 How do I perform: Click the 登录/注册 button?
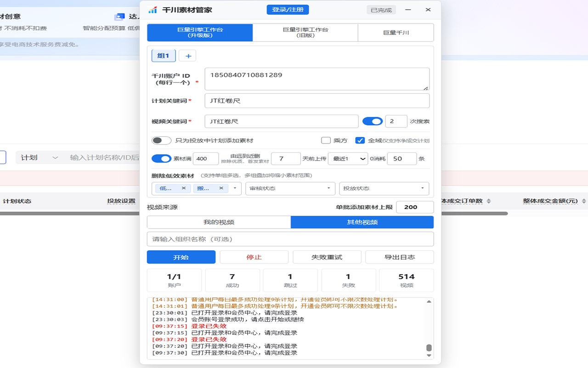click(288, 10)
